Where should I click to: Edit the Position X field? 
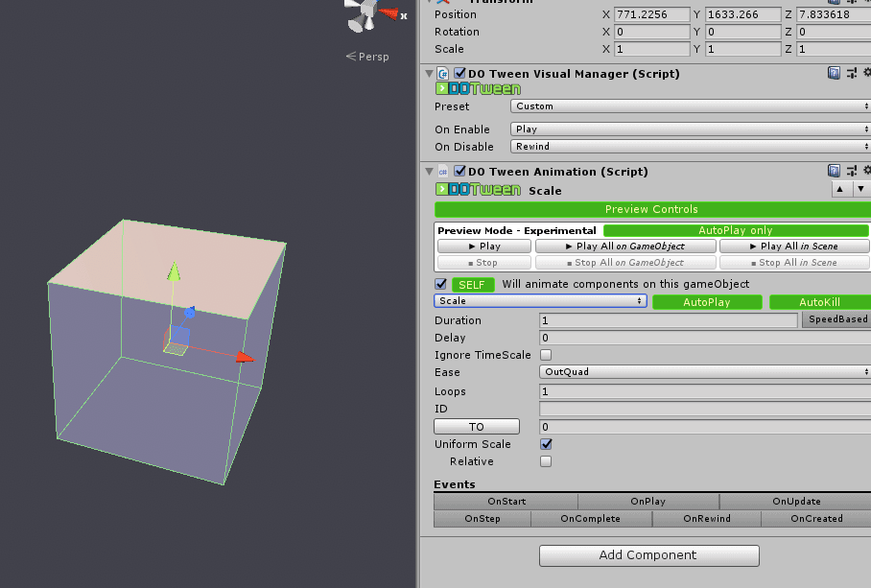pos(651,14)
